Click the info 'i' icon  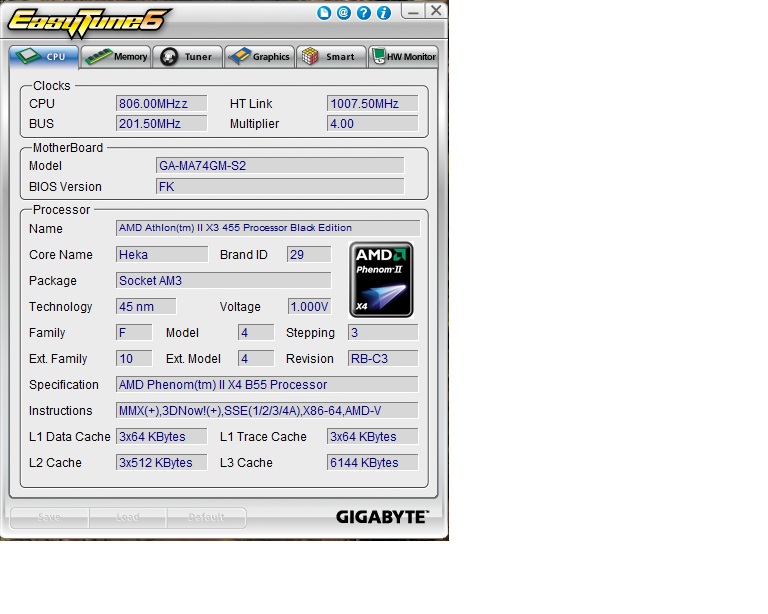tap(384, 13)
